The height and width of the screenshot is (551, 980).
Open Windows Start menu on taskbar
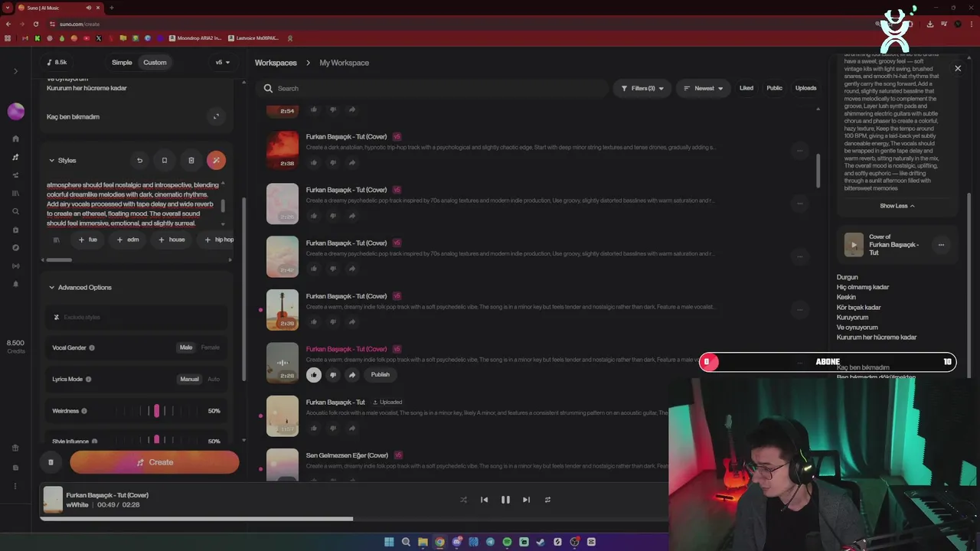(389, 542)
